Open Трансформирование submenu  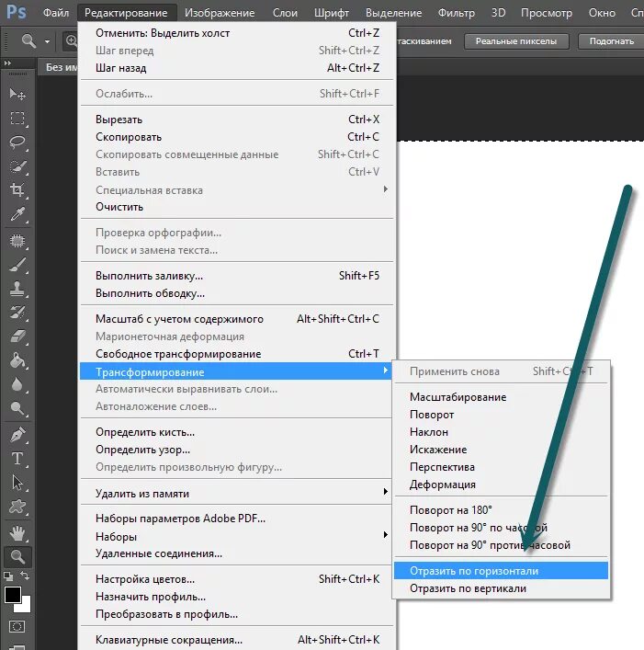click(x=236, y=371)
